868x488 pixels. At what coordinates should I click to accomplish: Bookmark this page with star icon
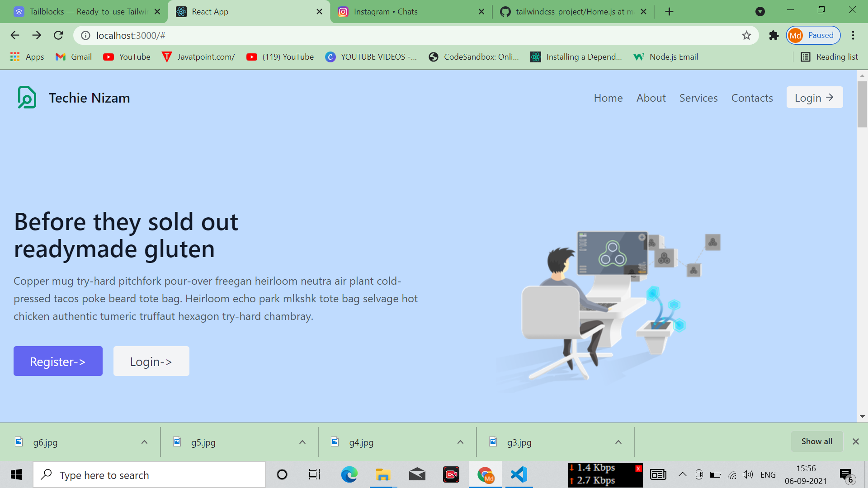746,35
